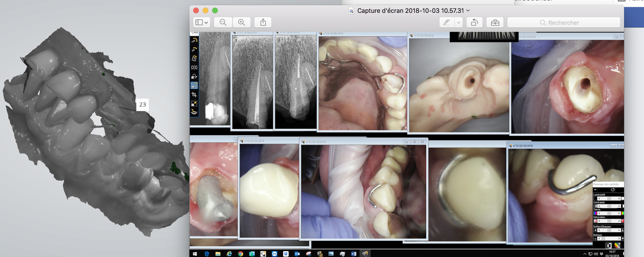Open the Markup toolbox button
Screen dimensions: 644x257
tap(495, 23)
